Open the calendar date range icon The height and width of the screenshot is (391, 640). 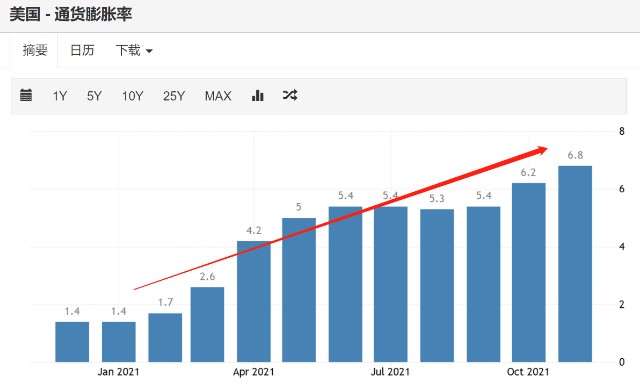pos(26,95)
